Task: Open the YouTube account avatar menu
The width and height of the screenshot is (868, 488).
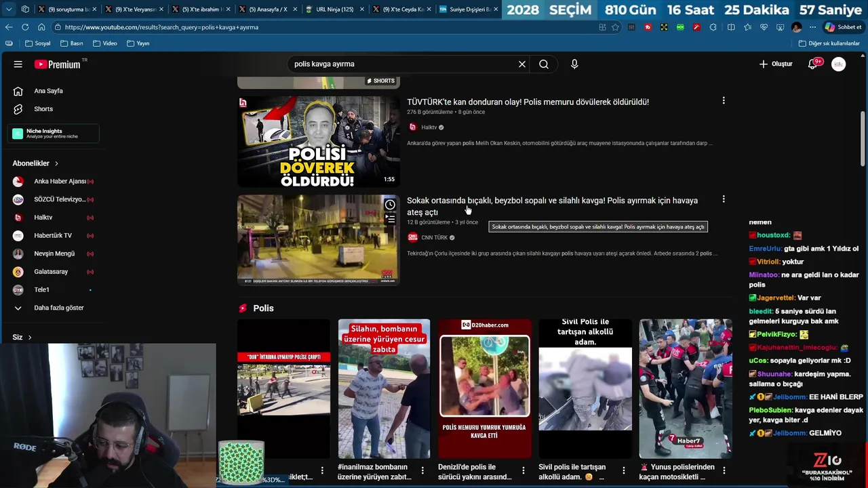Action: click(x=839, y=64)
